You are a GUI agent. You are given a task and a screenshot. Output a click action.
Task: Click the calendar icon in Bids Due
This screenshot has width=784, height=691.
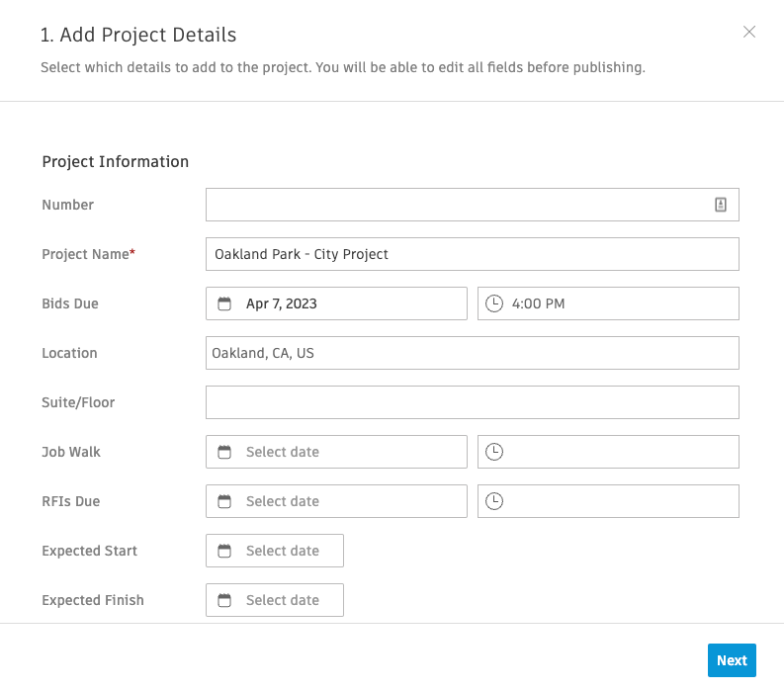[224, 303]
